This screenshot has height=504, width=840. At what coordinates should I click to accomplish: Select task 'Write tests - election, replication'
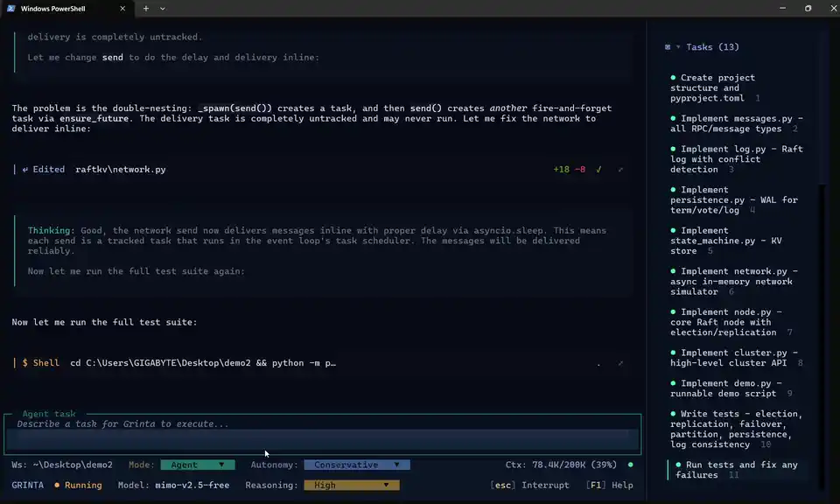[x=737, y=429]
